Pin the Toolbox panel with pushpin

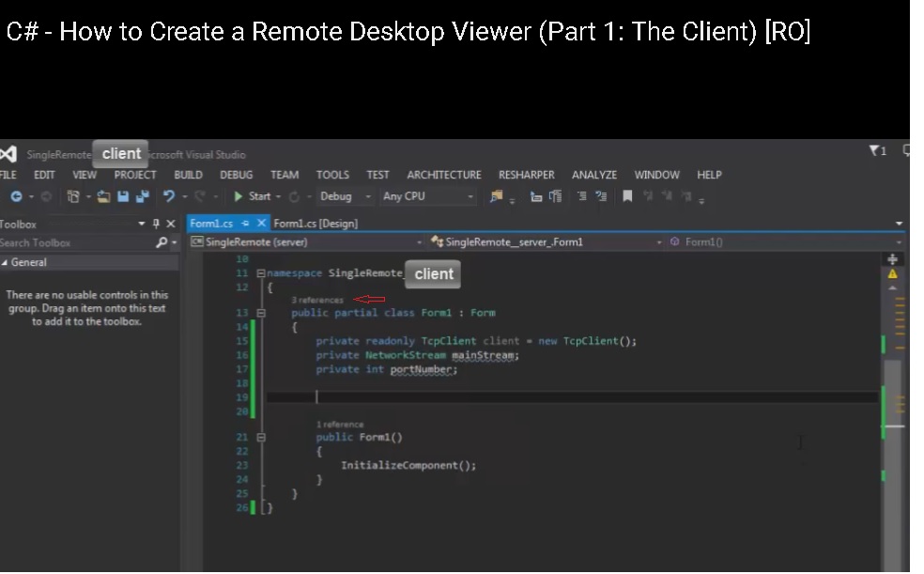click(x=156, y=224)
